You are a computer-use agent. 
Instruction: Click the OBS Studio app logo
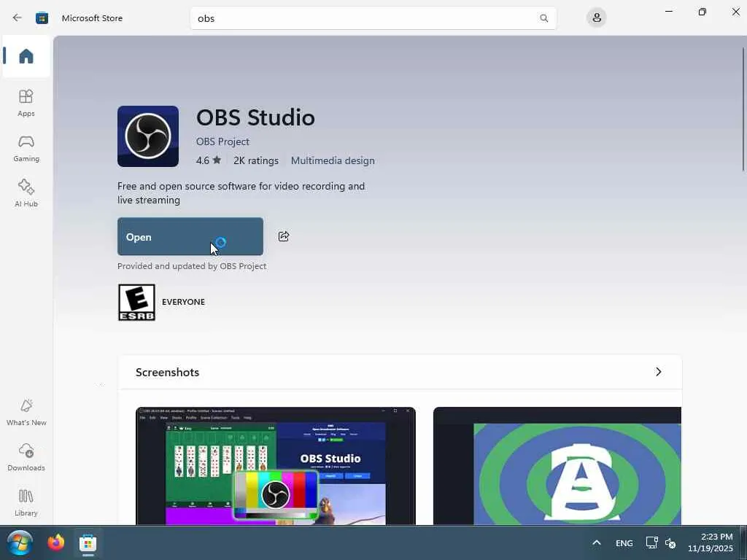[x=148, y=136]
